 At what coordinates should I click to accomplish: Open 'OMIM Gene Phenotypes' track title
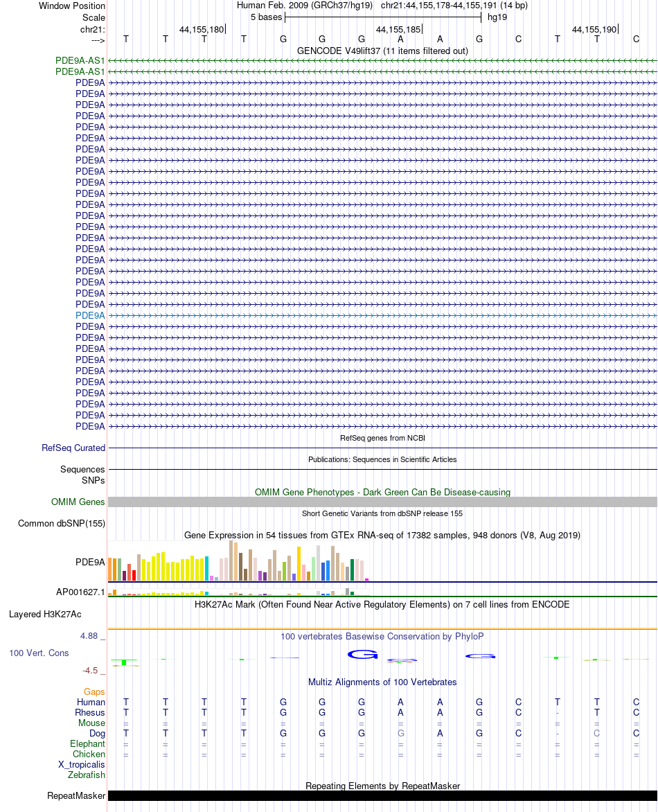click(x=382, y=492)
